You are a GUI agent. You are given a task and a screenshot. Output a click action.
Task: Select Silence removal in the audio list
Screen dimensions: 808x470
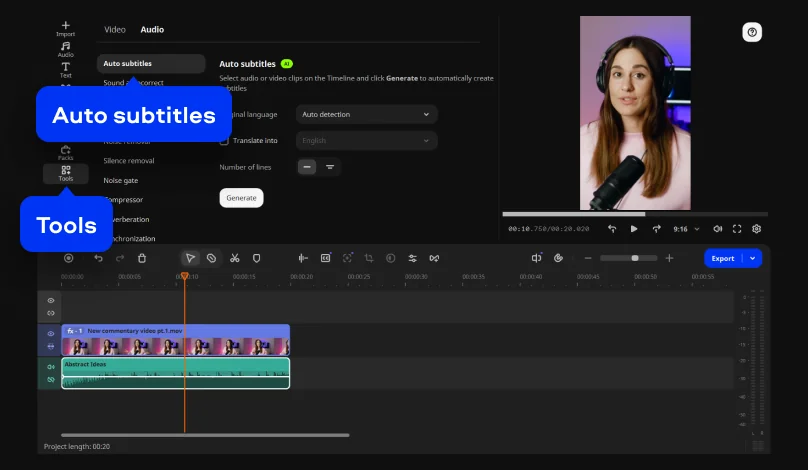tap(129, 161)
